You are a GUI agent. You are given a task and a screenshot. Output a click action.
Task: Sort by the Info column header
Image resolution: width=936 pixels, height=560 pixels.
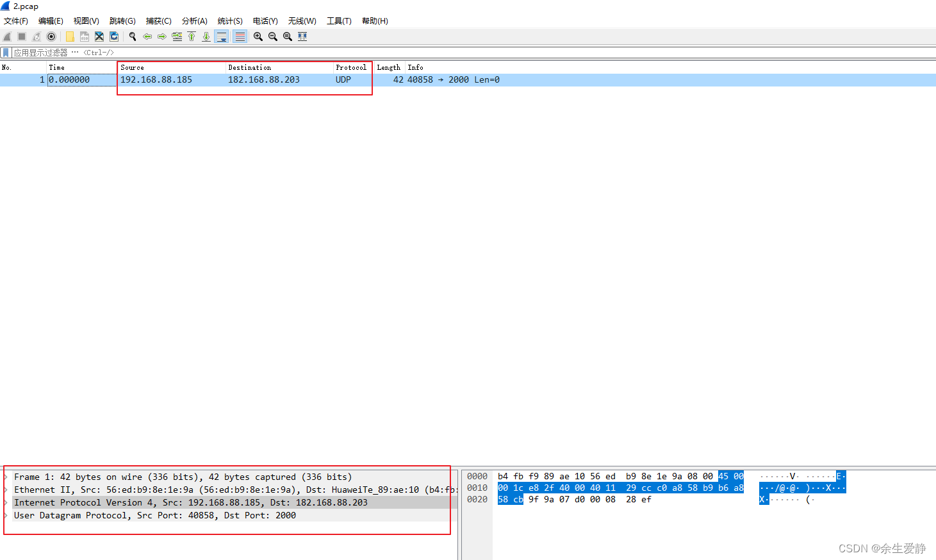tap(671, 67)
